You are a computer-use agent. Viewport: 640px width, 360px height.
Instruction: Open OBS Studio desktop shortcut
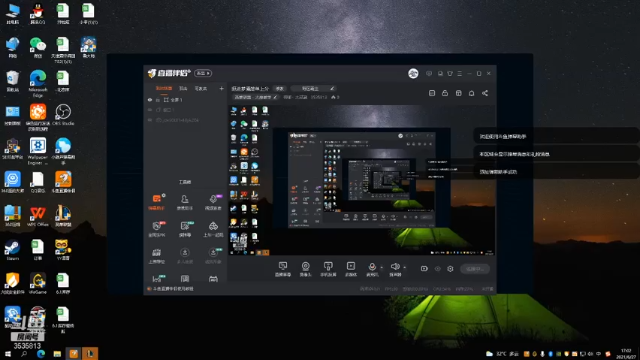[63, 115]
